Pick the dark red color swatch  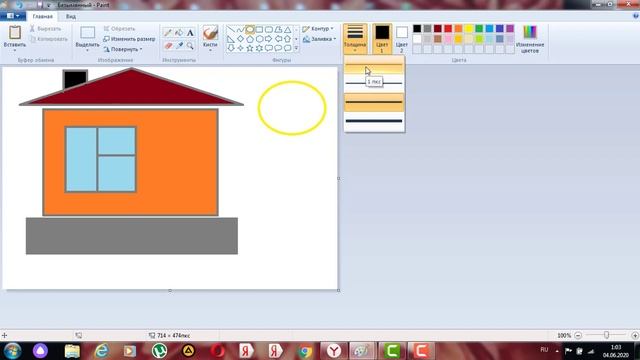[438, 28]
